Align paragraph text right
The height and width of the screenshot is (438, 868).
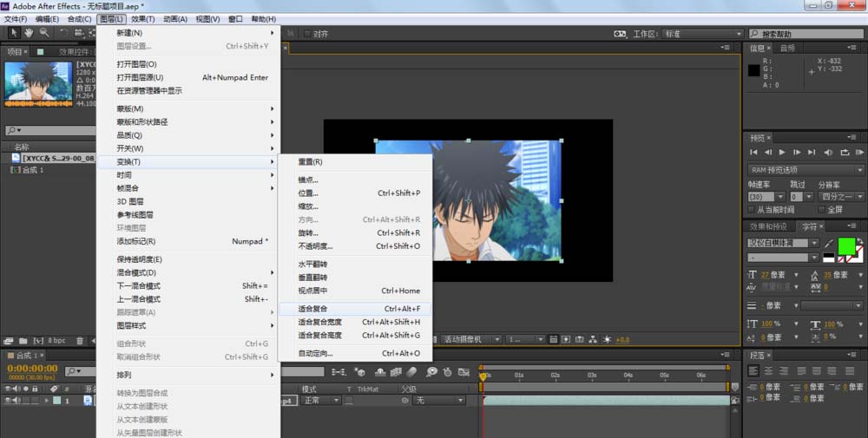pos(783,371)
